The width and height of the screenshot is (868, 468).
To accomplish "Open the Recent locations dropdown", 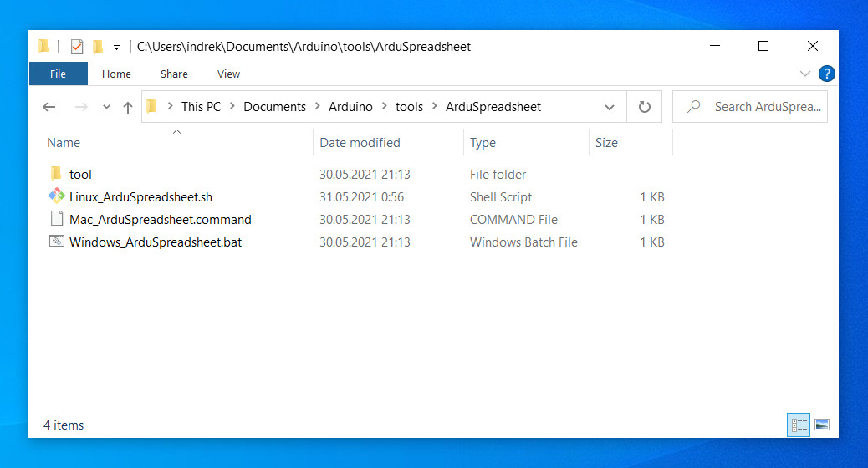I will (106, 107).
